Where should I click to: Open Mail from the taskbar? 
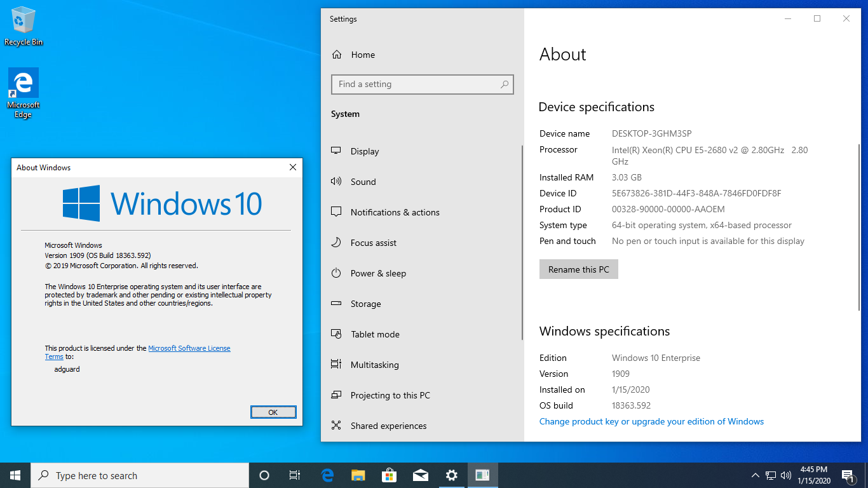pyautogui.click(x=420, y=475)
